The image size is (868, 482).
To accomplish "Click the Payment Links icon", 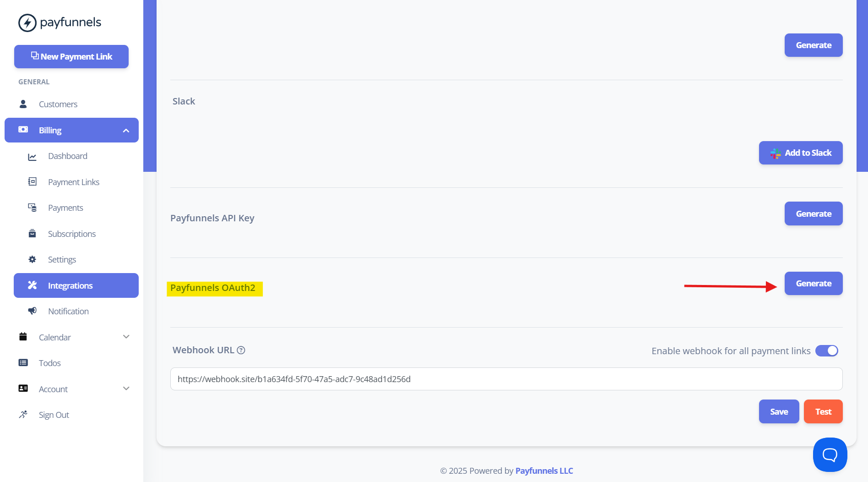I will (32, 182).
